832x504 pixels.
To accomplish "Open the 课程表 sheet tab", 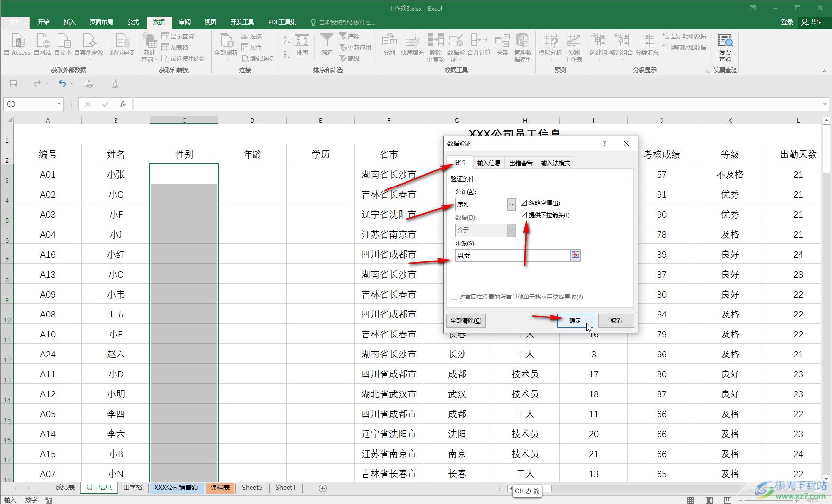I will point(220,487).
